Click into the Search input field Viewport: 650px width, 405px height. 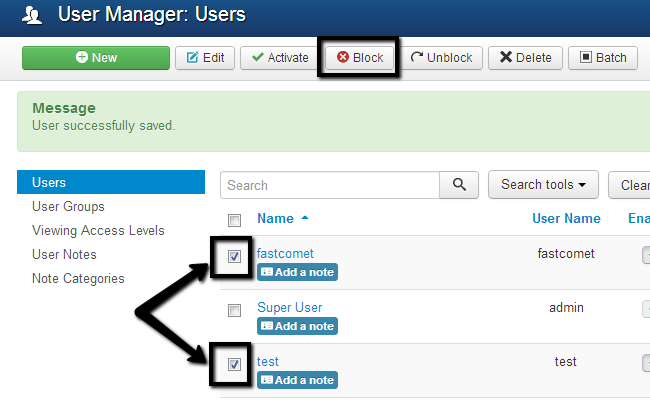[x=330, y=185]
